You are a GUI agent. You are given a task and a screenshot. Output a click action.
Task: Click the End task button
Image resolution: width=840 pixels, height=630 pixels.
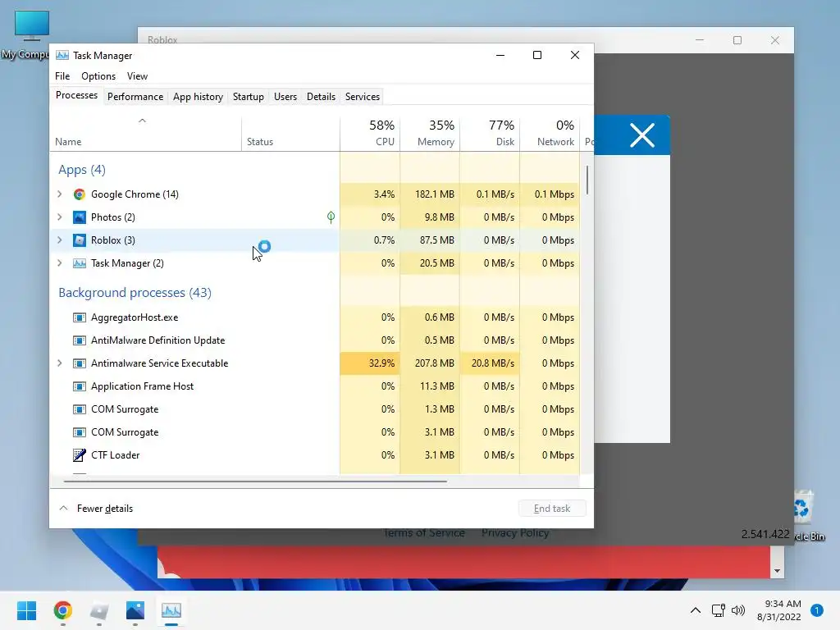552,509
